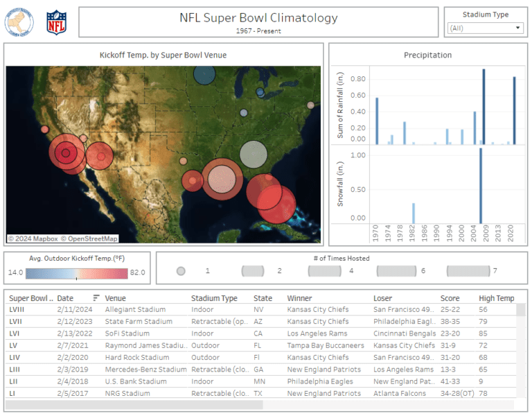Click the State column header
Image resolution: width=532 pixels, height=416 pixels.
point(263,298)
